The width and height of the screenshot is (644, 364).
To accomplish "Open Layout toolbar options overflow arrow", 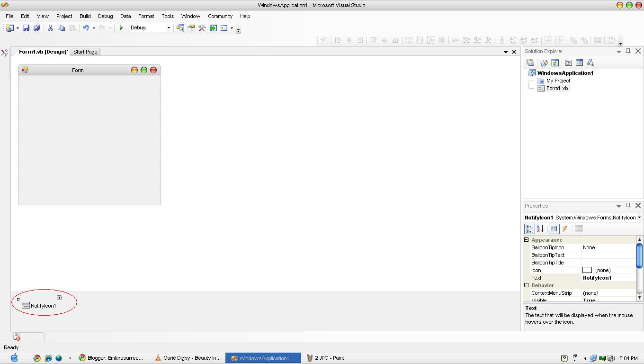I will (x=620, y=42).
